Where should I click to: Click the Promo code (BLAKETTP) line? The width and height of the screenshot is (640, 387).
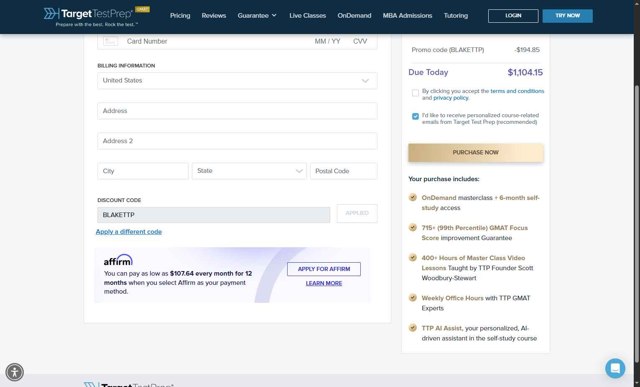[448, 50]
